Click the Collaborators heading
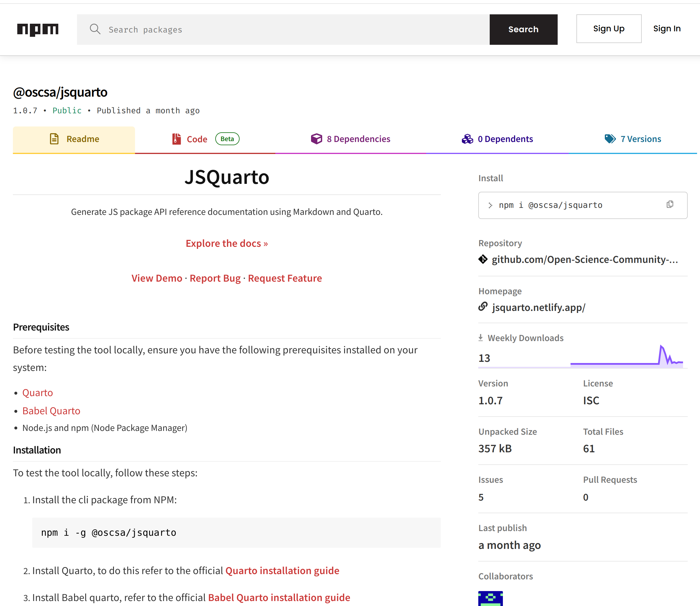The width and height of the screenshot is (700, 606). pyautogui.click(x=506, y=576)
